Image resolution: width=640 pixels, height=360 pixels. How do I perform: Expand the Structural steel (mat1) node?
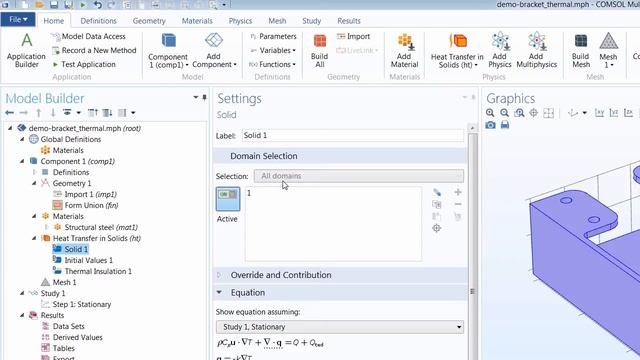click(x=46, y=227)
